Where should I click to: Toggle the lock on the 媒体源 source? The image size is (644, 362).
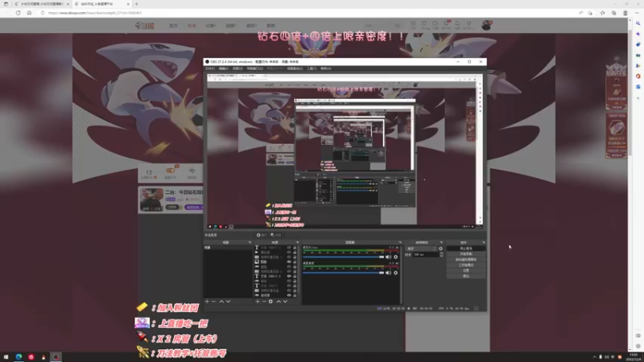tap(295, 253)
